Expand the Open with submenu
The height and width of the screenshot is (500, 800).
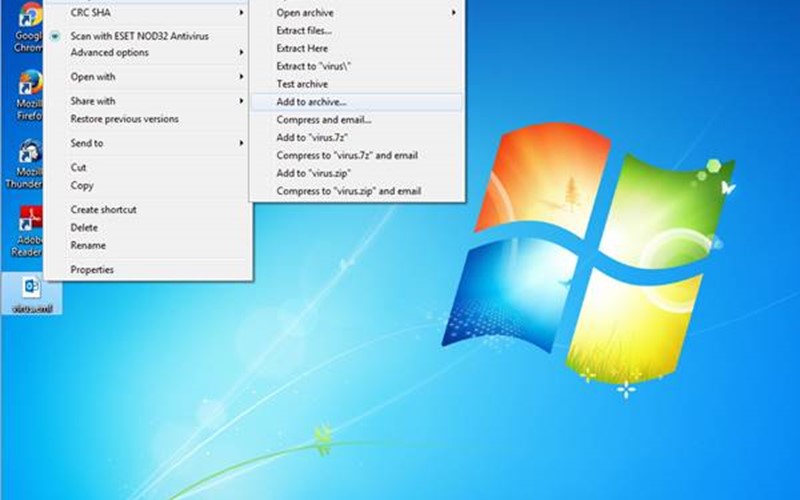point(148,77)
